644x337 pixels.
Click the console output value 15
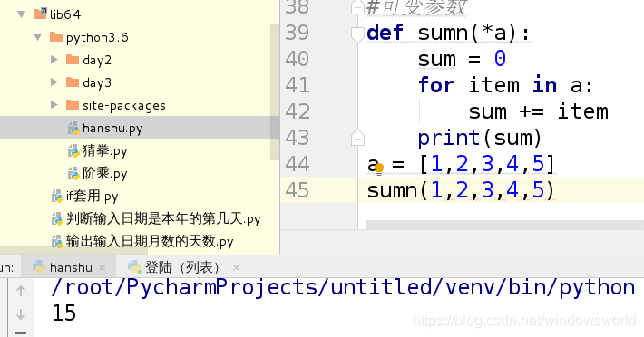pyautogui.click(x=64, y=313)
